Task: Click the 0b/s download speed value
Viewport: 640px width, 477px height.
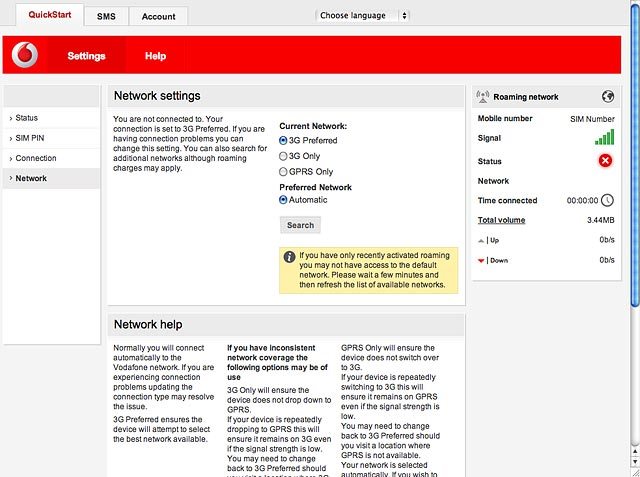Action: click(x=607, y=260)
